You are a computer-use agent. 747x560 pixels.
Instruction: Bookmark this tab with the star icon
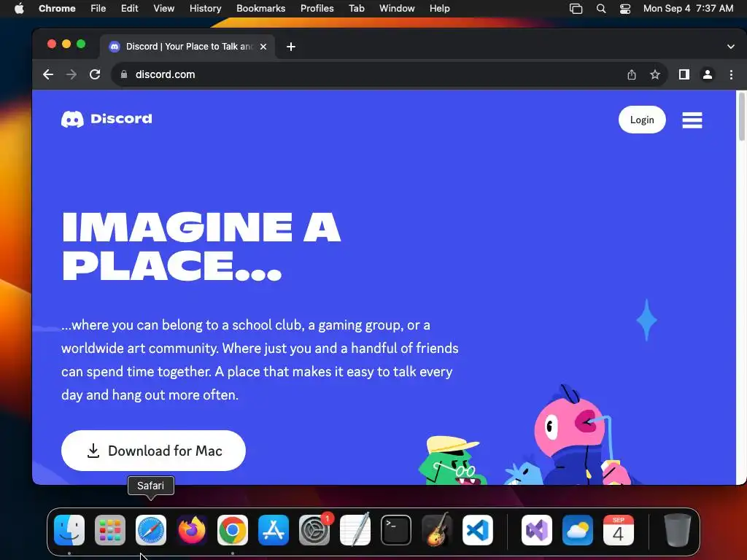point(655,74)
